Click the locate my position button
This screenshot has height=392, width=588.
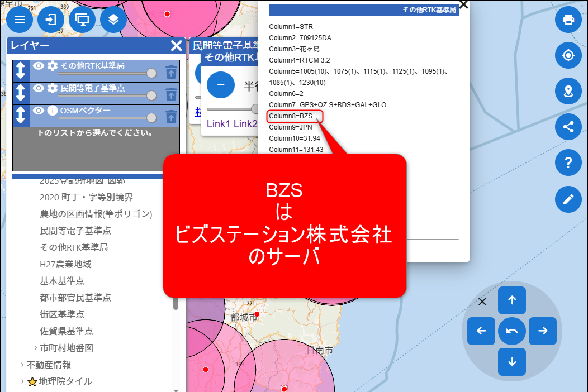568,55
